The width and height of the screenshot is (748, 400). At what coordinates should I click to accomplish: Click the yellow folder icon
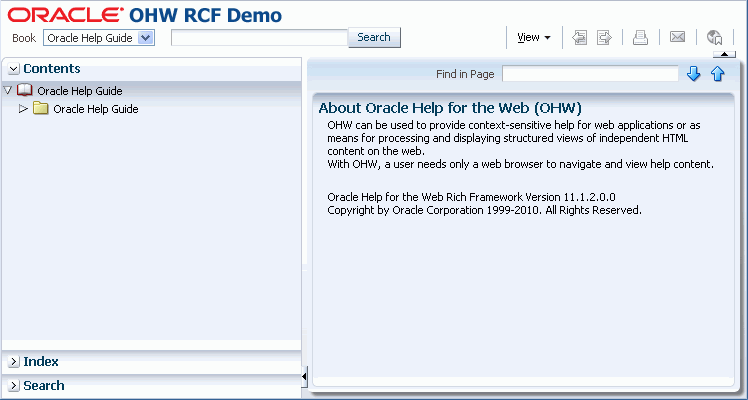pyautogui.click(x=41, y=109)
